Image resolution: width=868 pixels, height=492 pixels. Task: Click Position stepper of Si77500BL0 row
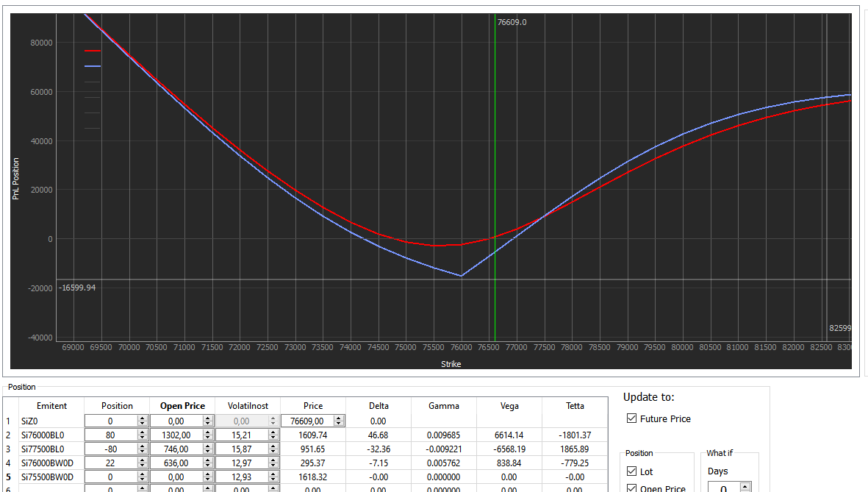click(x=143, y=449)
